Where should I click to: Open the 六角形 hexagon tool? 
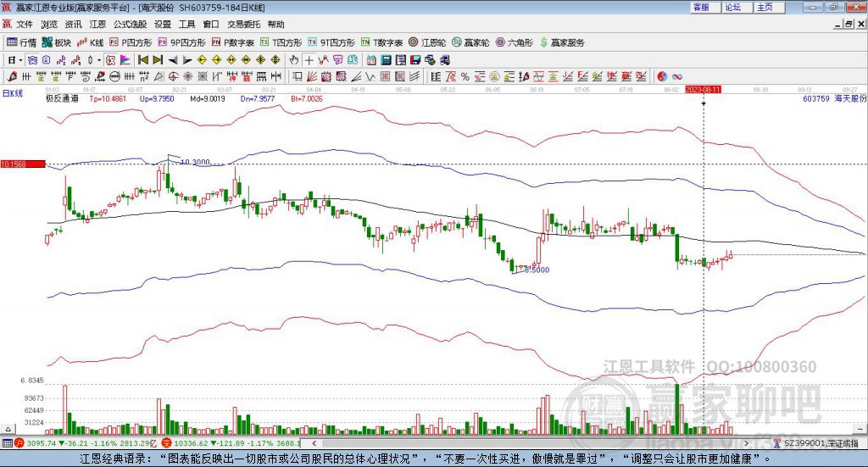(515, 42)
